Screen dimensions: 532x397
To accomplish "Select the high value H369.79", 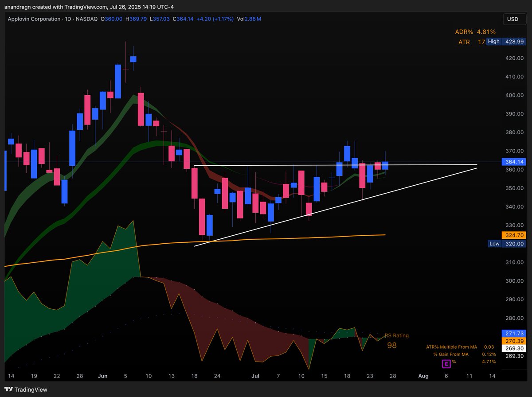I will [136, 19].
